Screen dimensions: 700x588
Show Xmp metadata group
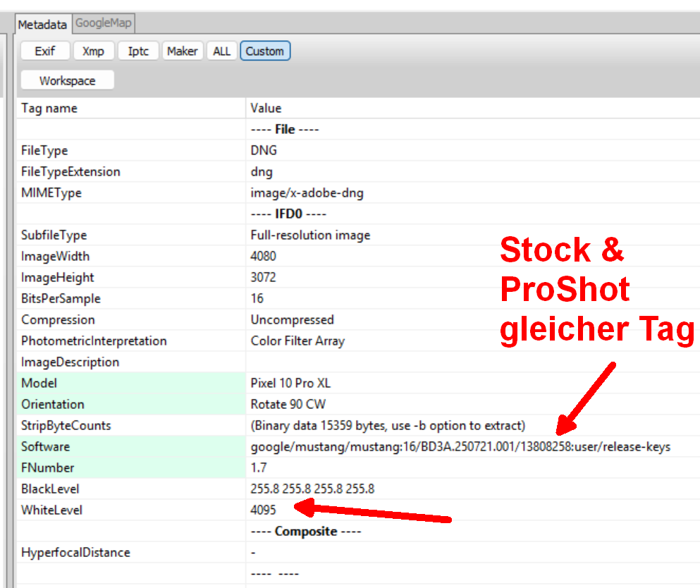[93, 51]
